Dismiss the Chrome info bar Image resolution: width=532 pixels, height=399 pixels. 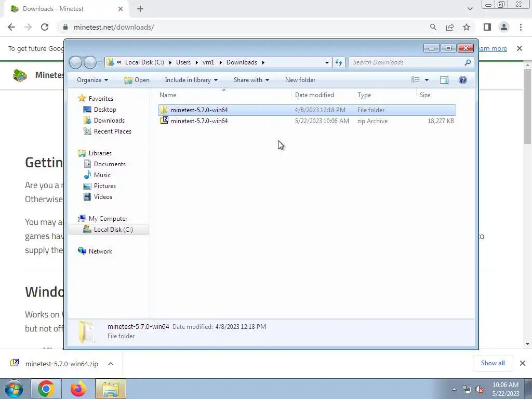pyautogui.click(x=520, y=48)
